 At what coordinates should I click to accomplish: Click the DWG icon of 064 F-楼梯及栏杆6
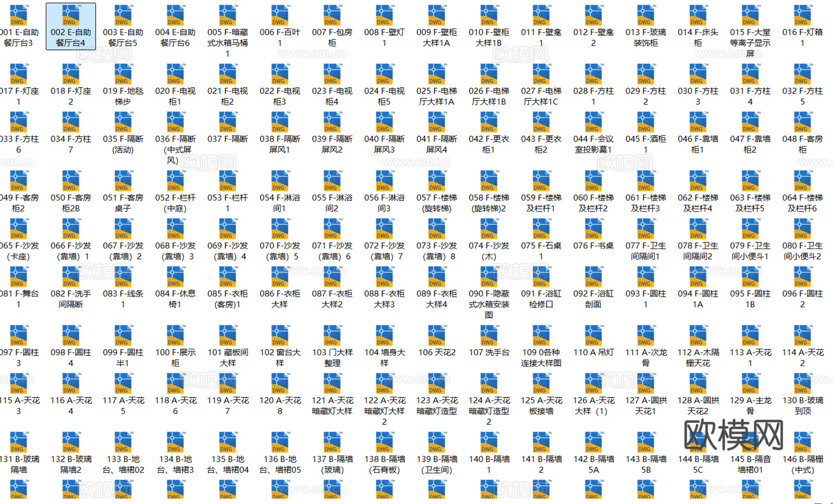pos(803,181)
